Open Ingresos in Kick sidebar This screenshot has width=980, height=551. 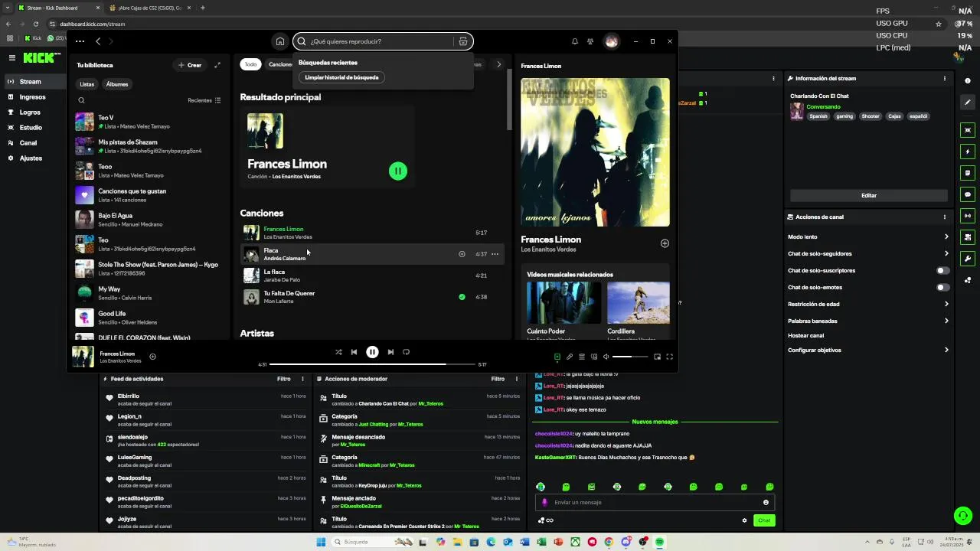coord(33,97)
